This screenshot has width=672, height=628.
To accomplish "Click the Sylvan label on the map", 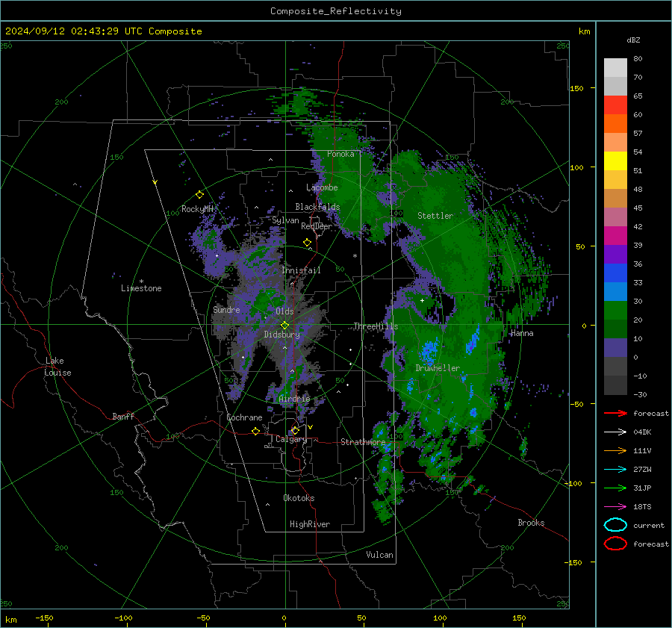I will pos(285,220).
